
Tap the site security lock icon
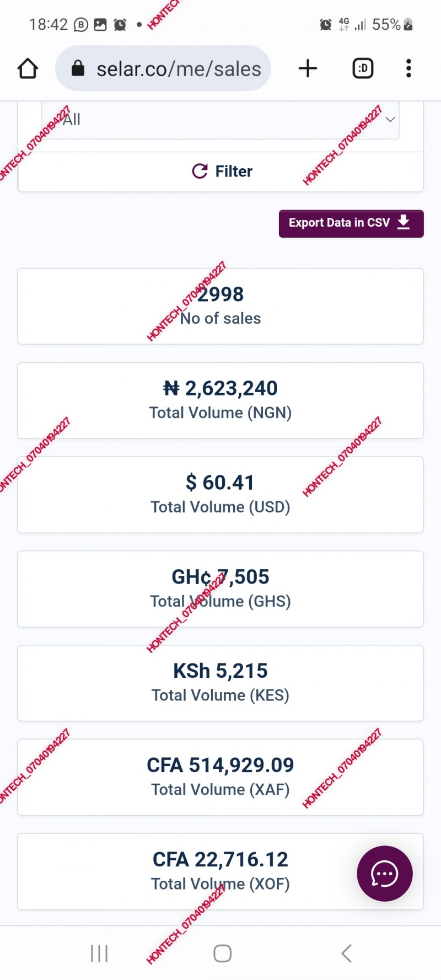click(78, 68)
